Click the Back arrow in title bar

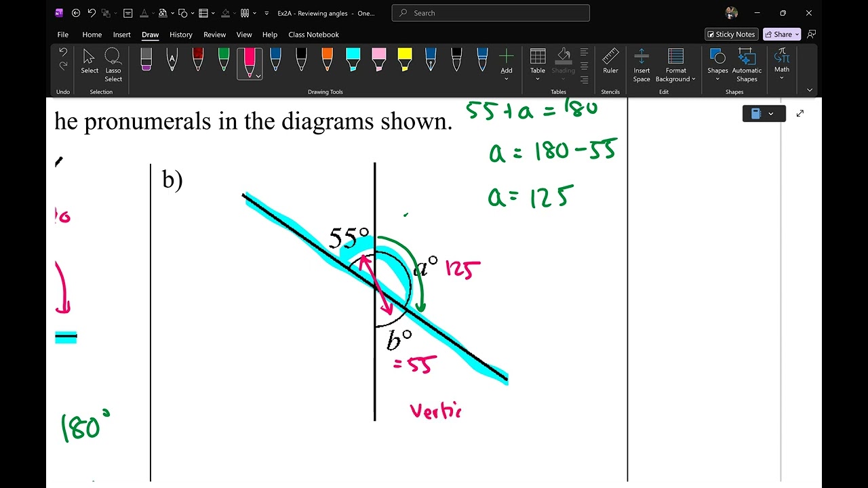pos(76,13)
